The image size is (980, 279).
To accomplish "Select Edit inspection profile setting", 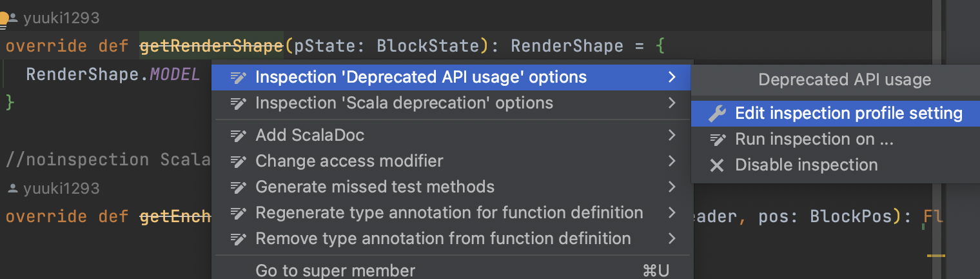I will (x=848, y=114).
